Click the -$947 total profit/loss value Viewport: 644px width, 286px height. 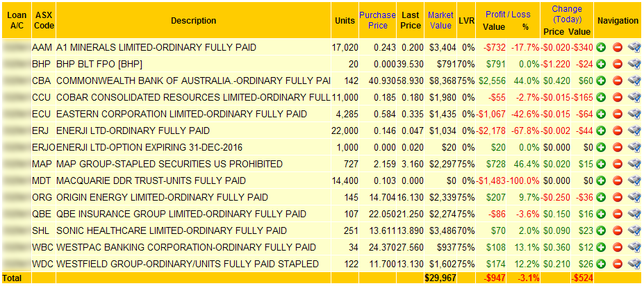[x=495, y=278]
